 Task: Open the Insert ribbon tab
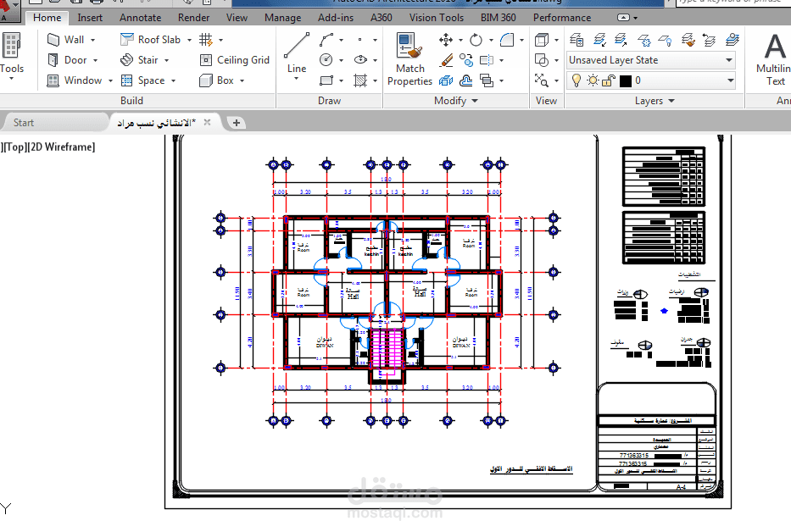click(90, 18)
